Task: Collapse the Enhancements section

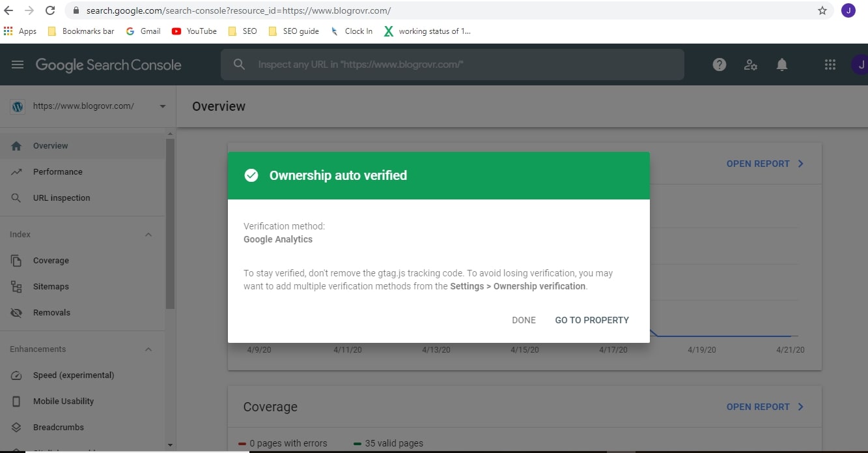Action: coord(148,349)
